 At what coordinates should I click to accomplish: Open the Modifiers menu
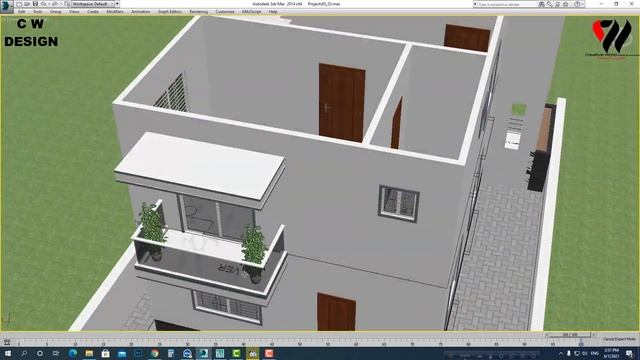coord(115,12)
